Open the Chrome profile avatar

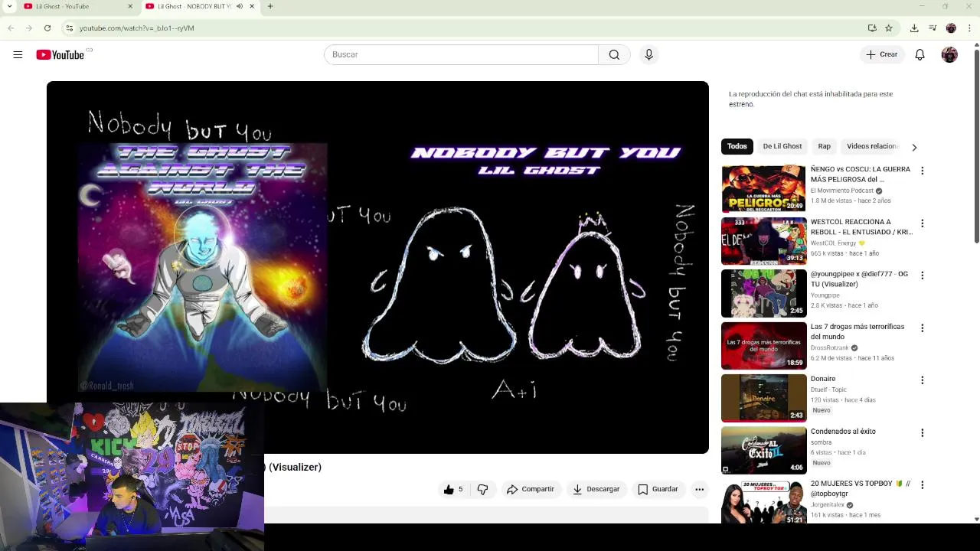point(951,28)
